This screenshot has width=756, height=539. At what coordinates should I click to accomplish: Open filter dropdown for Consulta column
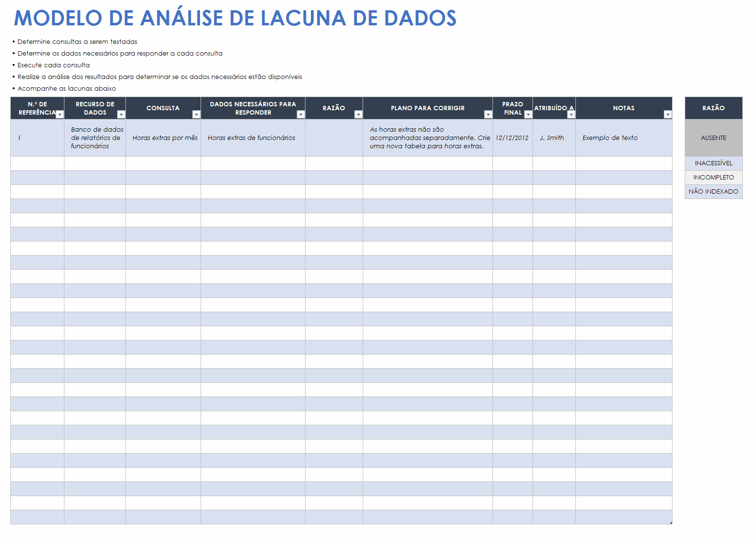(196, 115)
